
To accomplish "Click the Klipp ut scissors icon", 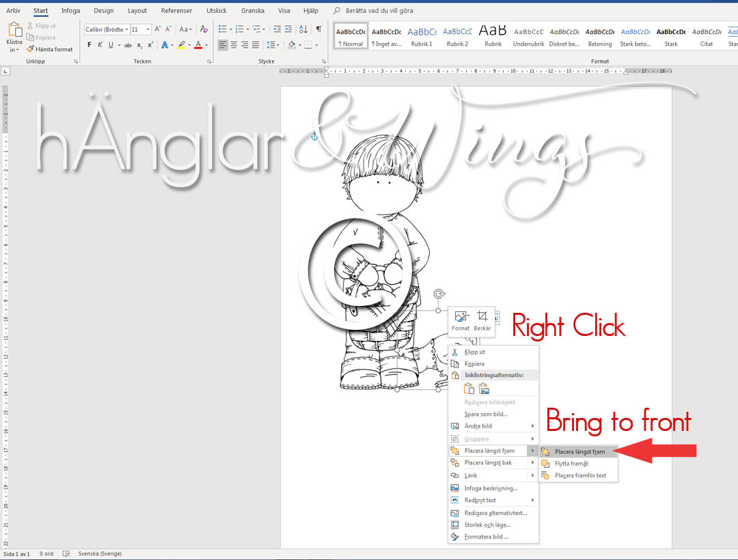I will pos(453,351).
